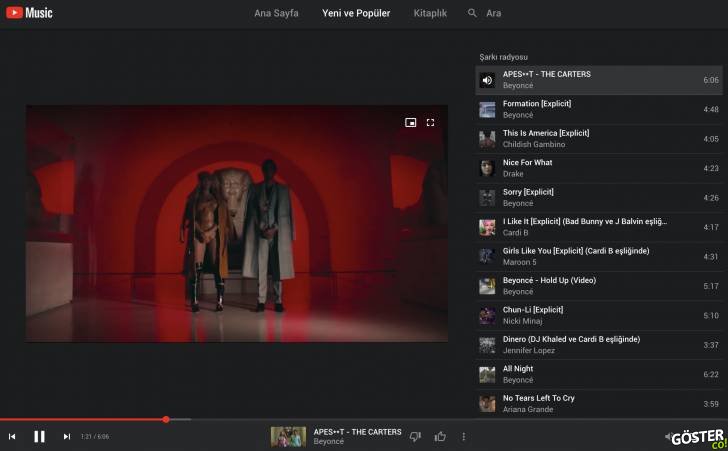
Task: Play No Tears Left To Cry
Action: [x=598, y=404]
